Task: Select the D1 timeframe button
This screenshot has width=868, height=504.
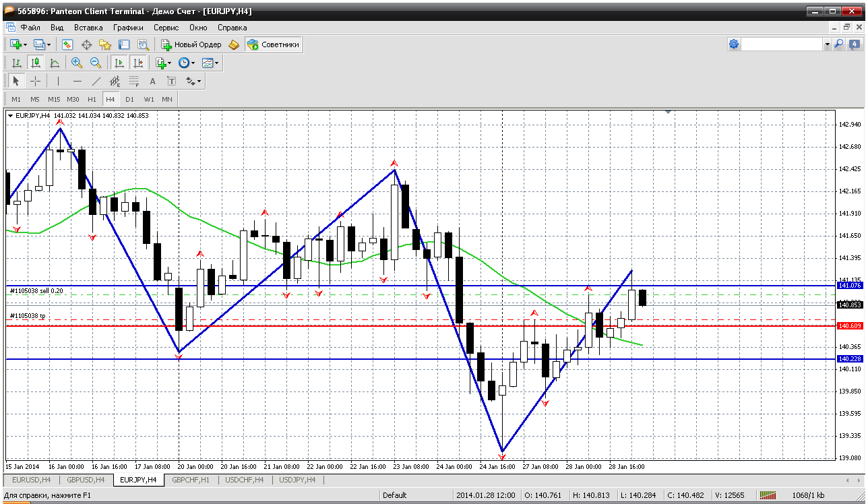Action: pos(129,99)
